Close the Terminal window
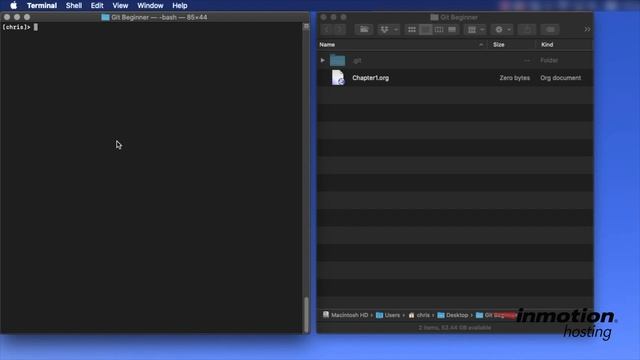 point(7,17)
